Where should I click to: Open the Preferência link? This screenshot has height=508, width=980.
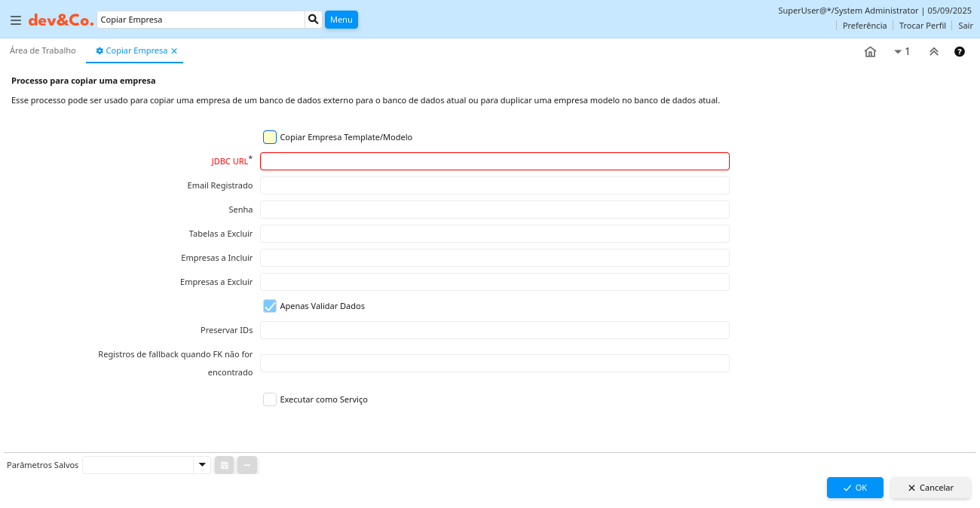tap(864, 26)
